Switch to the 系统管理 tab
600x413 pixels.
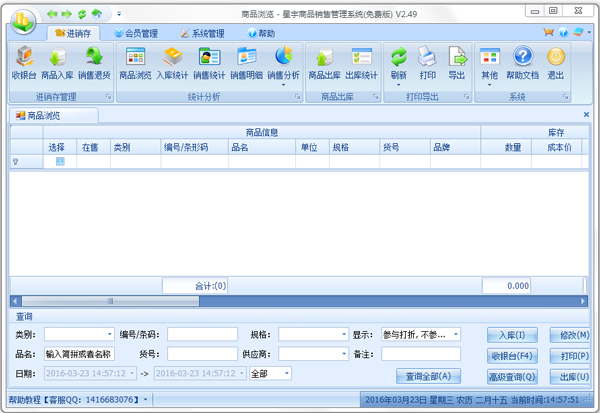click(202, 34)
